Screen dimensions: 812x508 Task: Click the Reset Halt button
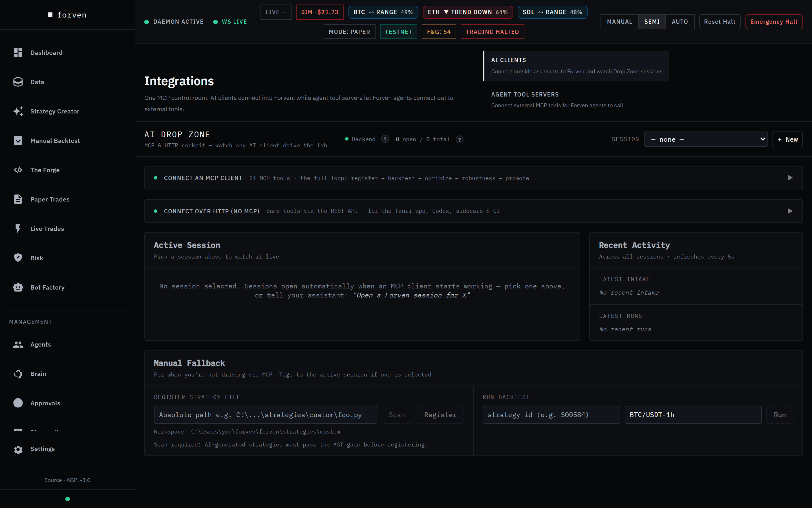pyautogui.click(x=720, y=21)
